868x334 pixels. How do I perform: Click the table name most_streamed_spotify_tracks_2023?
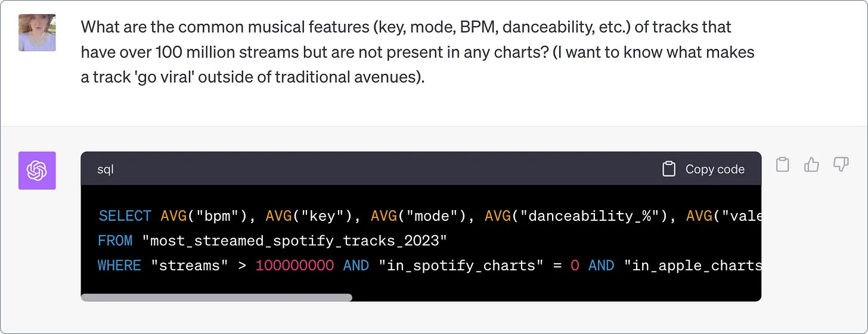click(x=294, y=241)
